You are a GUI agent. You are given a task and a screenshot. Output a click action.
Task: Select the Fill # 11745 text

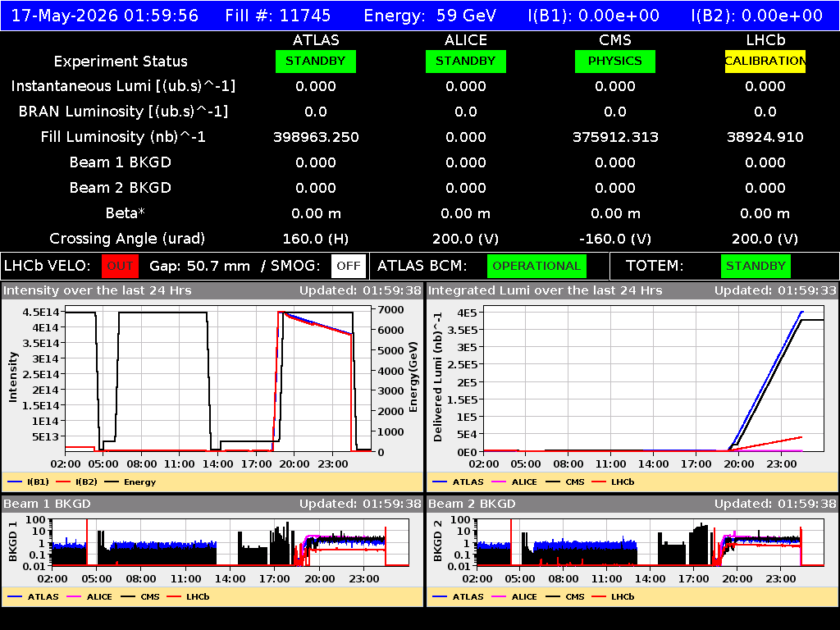[x=278, y=16]
